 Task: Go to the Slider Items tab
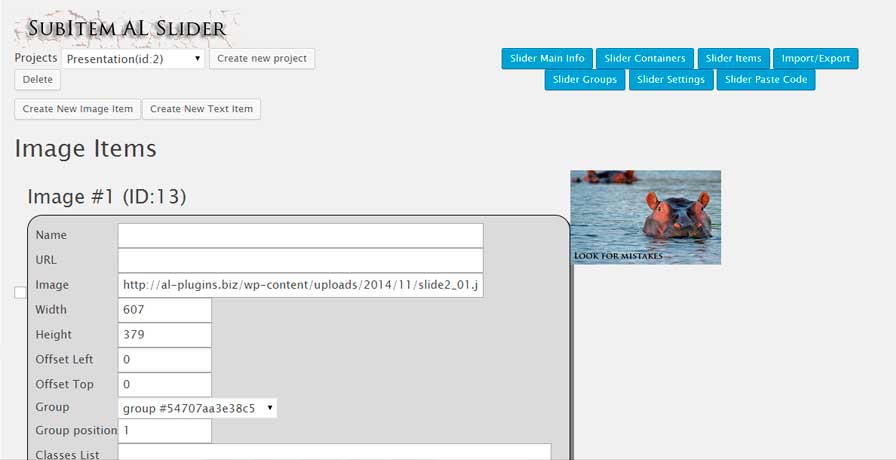(x=733, y=58)
